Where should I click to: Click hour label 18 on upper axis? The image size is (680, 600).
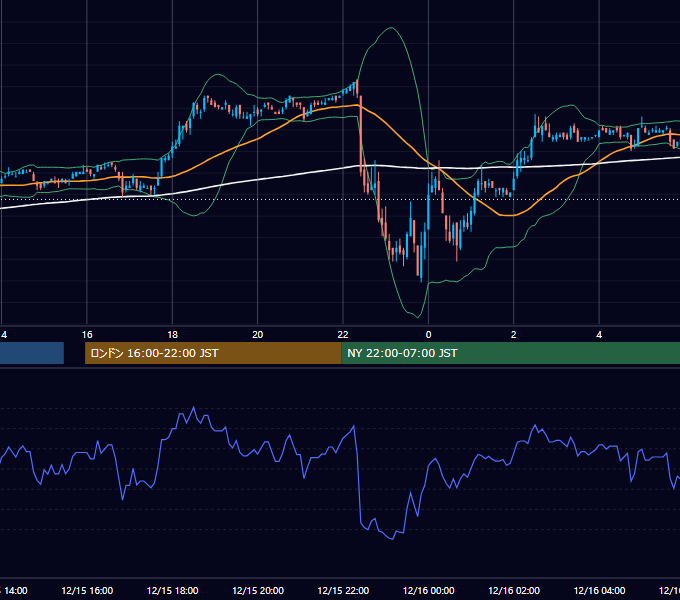(x=173, y=335)
